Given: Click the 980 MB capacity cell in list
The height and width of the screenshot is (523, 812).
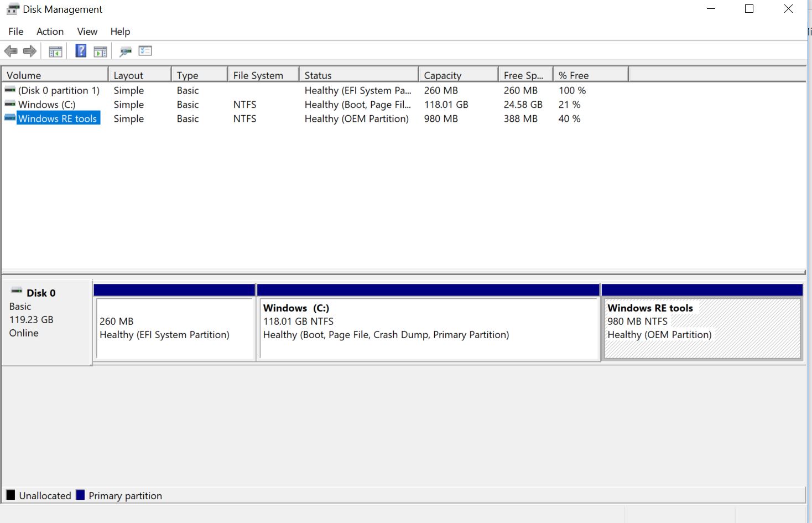Looking at the screenshot, I should point(441,118).
